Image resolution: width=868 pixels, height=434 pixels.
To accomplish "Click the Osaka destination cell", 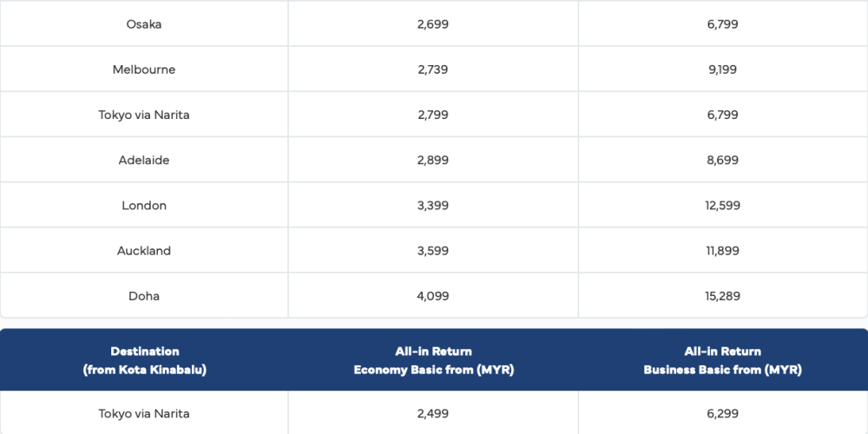I will coord(144,24).
